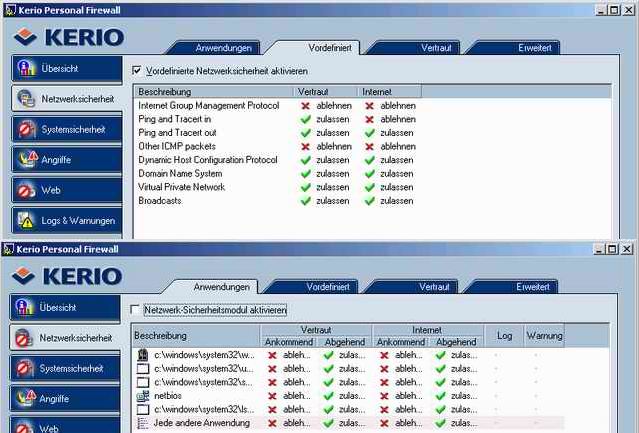Toggle Internet allow icon for Domain Name System
Viewport: 639px width, 433px height.
(x=370, y=174)
